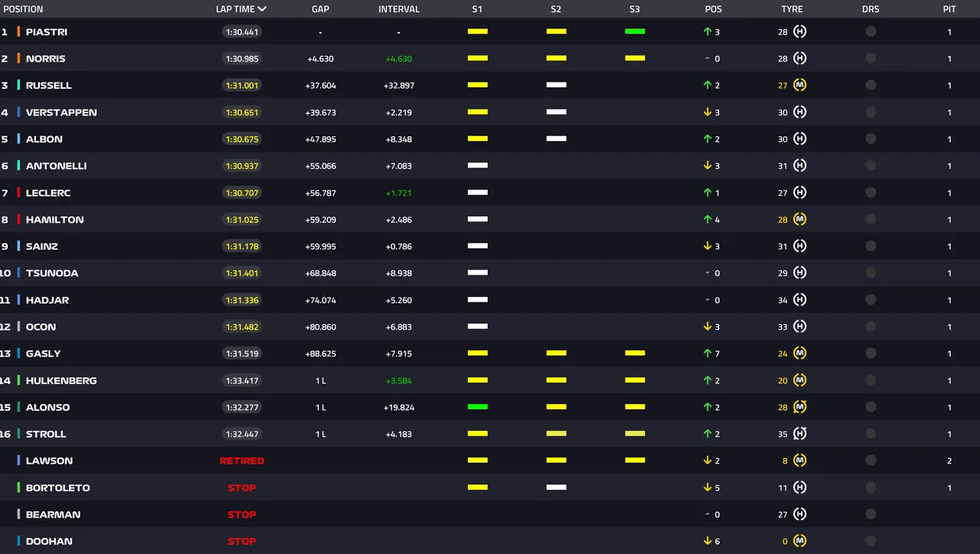Sort by the POSITION column header
This screenshot has height=554, width=980.
point(23,9)
